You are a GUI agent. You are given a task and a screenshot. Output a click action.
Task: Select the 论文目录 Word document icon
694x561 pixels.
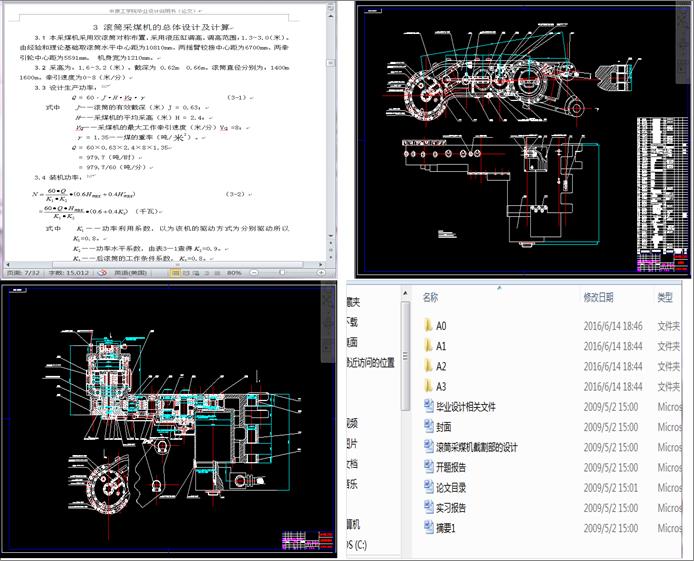pyautogui.click(x=428, y=487)
